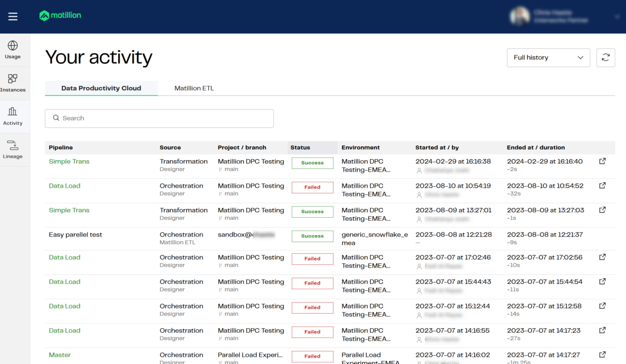
Task: Open external details for the Simple Trans run
Action: pyautogui.click(x=602, y=161)
